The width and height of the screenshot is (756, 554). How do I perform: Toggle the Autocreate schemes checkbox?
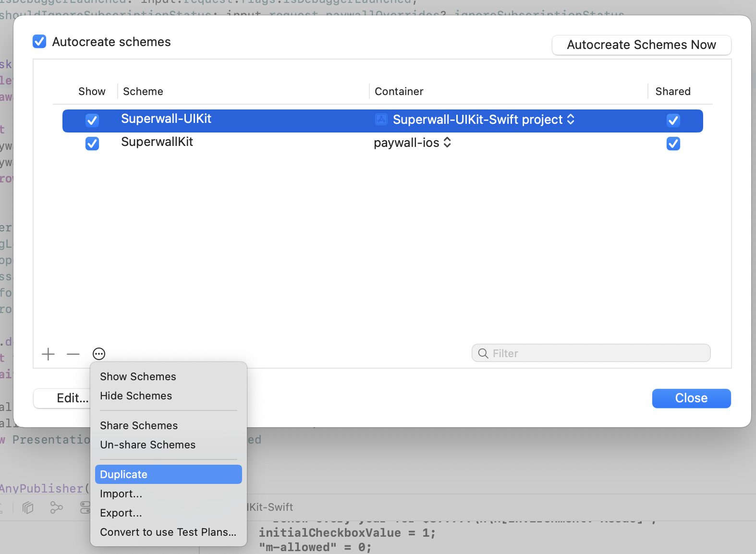pos(39,42)
